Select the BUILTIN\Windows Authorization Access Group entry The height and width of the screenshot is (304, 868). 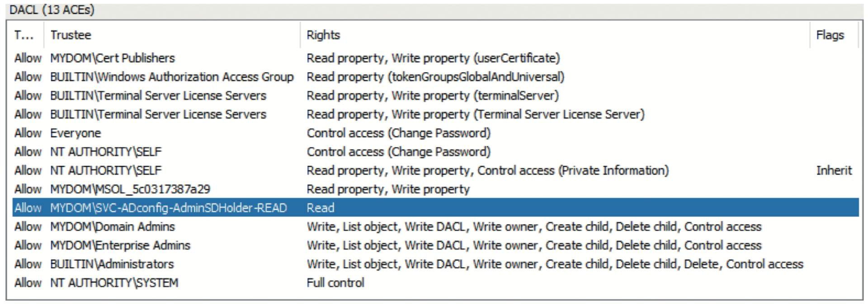pyautogui.click(x=172, y=77)
